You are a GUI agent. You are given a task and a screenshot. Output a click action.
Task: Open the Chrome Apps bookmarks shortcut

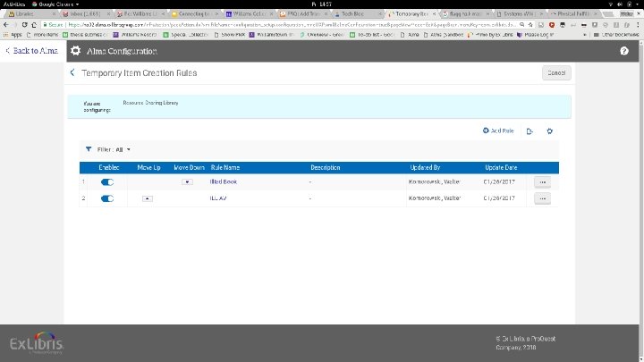(x=13, y=35)
